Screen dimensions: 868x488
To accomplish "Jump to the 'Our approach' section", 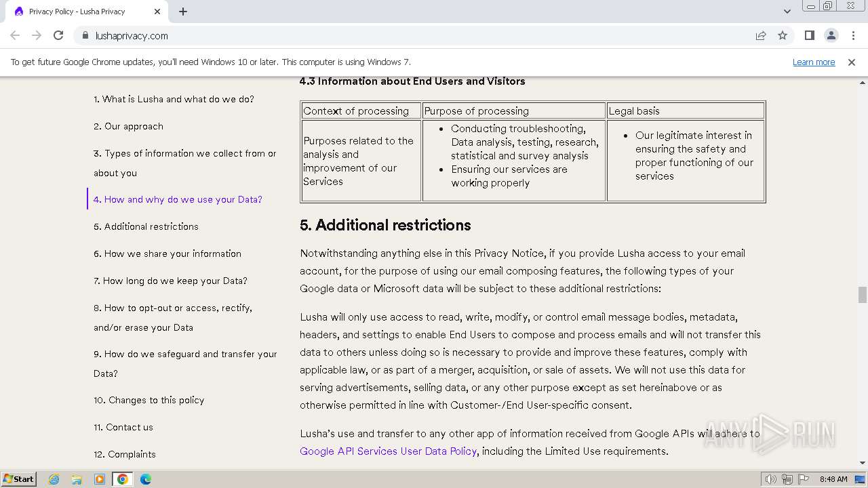I will tap(128, 126).
